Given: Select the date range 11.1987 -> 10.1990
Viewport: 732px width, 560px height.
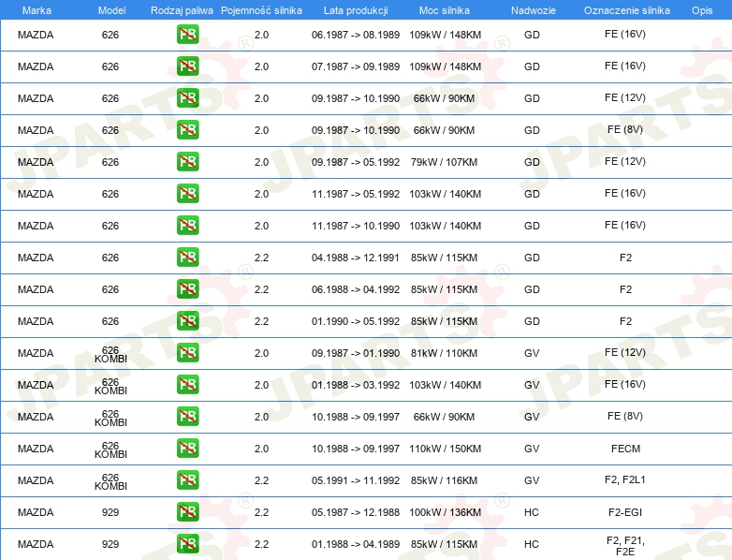Looking at the screenshot, I should (356, 226).
